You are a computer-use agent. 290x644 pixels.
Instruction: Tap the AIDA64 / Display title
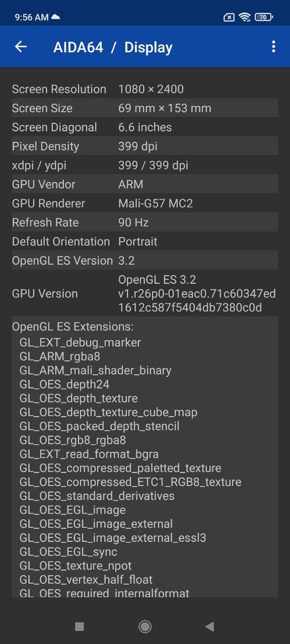click(x=113, y=47)
